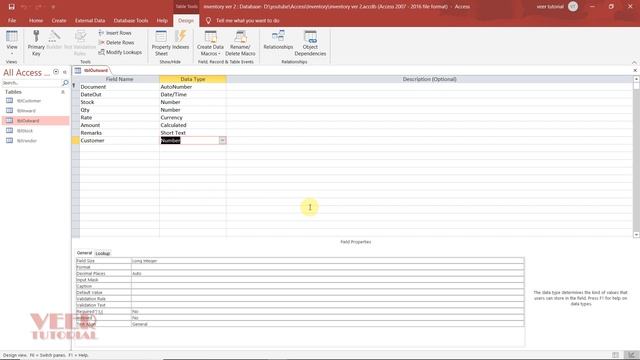
Task: Select the Stock field name cell
Action: click(119, 102)
